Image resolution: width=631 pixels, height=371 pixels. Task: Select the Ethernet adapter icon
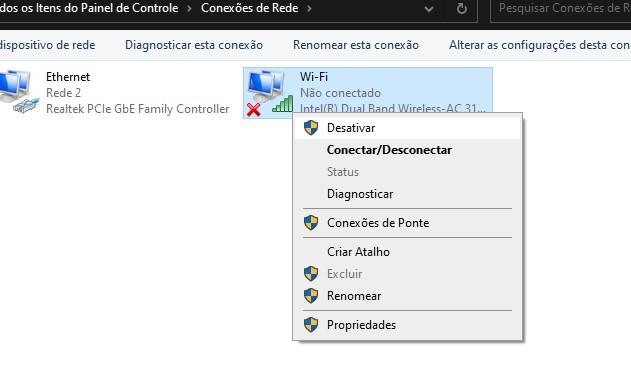pyautogui.click(x=18, y=91)
